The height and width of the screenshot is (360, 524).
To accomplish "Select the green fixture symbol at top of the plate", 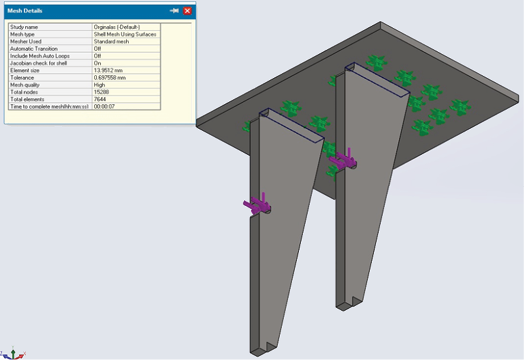I will point(377,63).
